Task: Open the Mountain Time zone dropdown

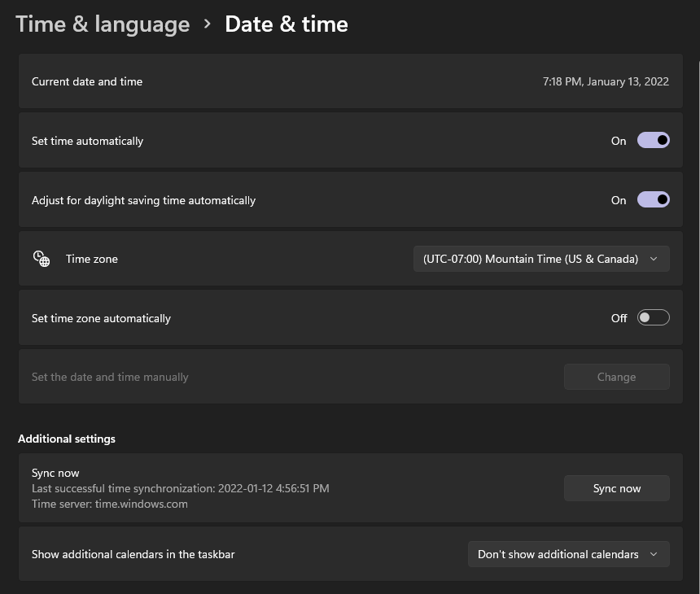Action: (541, 259)
